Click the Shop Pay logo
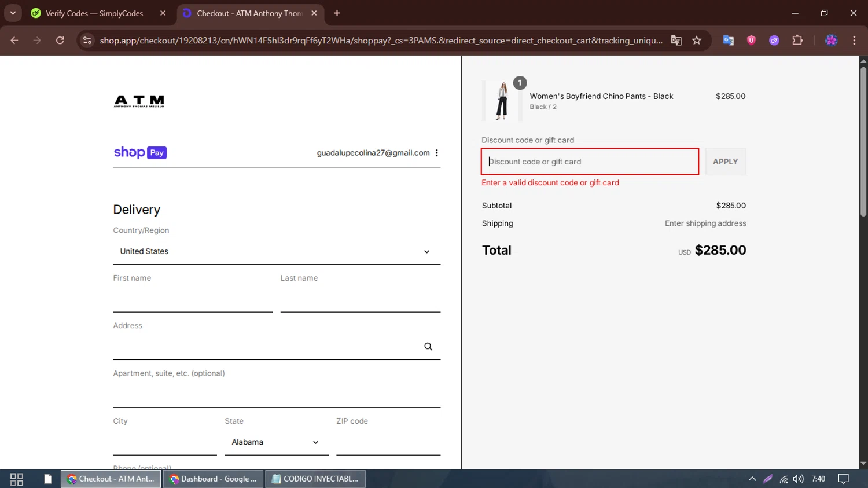This screenshot has height=488, width=868. pos(140,152)
